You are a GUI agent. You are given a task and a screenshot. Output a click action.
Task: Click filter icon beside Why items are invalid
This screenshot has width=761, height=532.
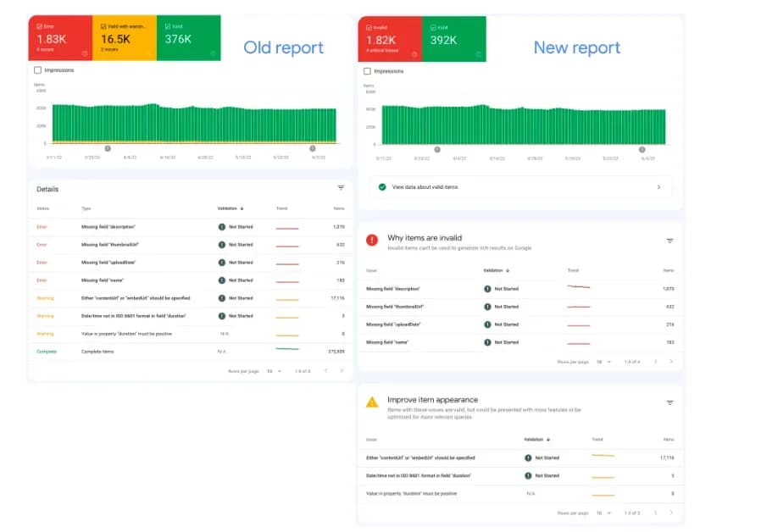[669, 241]
